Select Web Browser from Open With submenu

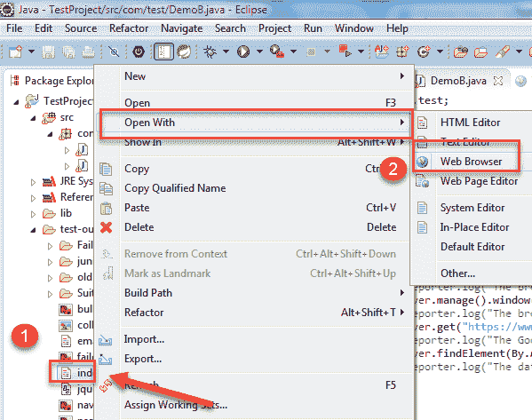coord(472,162)
